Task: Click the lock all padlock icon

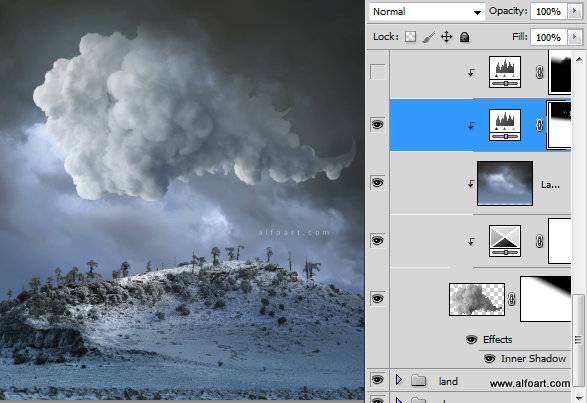Action: click(x=465, y=37)
